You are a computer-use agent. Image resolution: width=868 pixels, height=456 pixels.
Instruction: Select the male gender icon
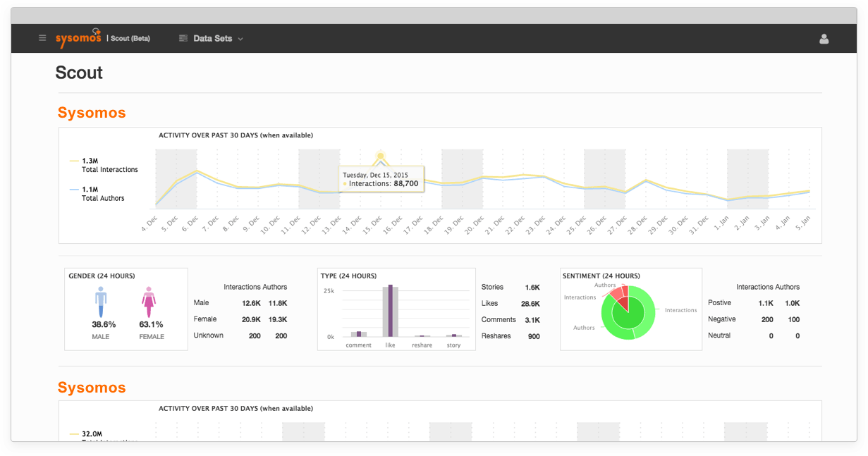pos(100,303)
